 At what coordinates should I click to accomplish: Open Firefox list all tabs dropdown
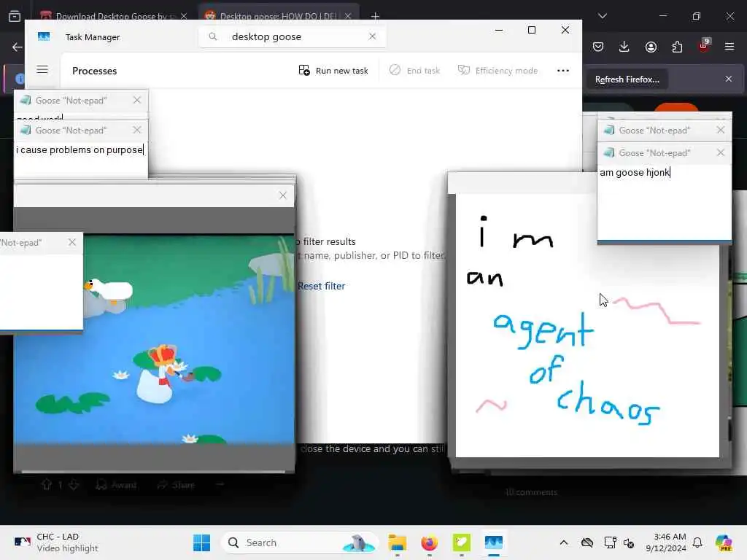point(602,16)
